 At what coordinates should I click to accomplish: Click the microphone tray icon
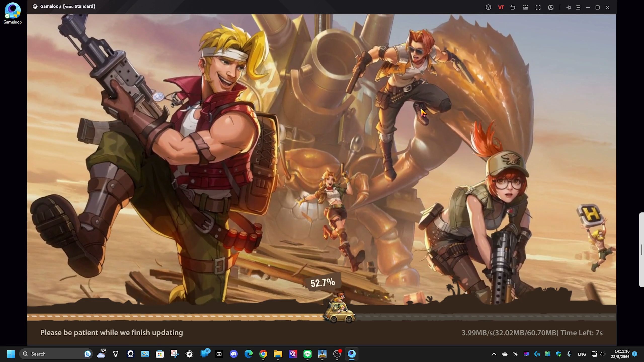tap(569, 354)
